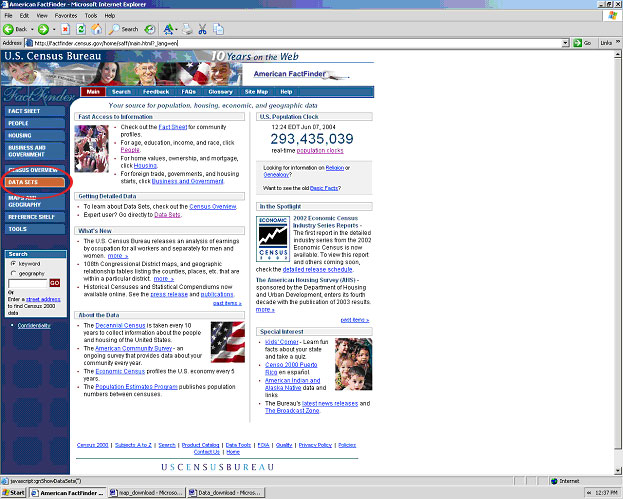The height and width of the screenshot is (499, 623).
Task: Open the population clocks link
Action: 320,151
